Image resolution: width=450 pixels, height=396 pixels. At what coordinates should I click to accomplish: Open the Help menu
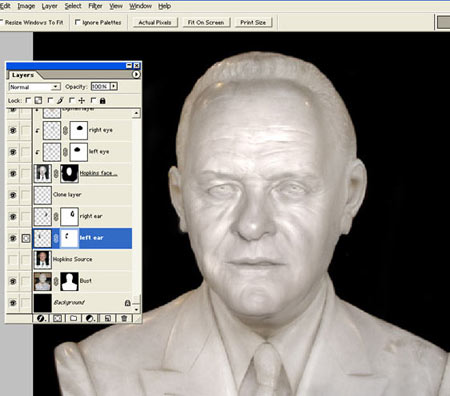point(165,6)
